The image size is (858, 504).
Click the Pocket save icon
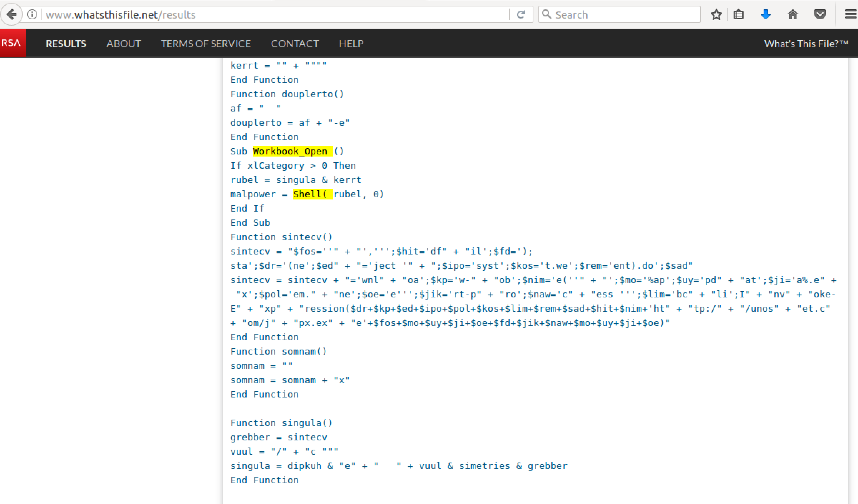(x=820, y=15)
